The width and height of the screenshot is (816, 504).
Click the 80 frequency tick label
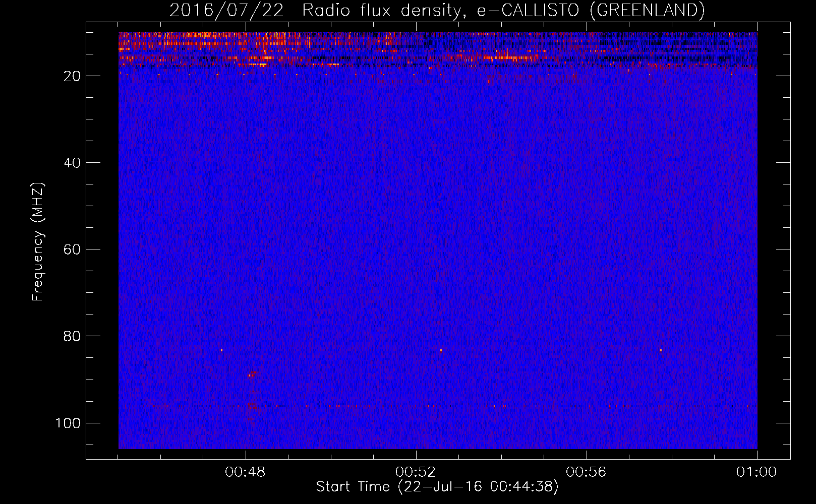pyautogui.click(x=73, y=336)
